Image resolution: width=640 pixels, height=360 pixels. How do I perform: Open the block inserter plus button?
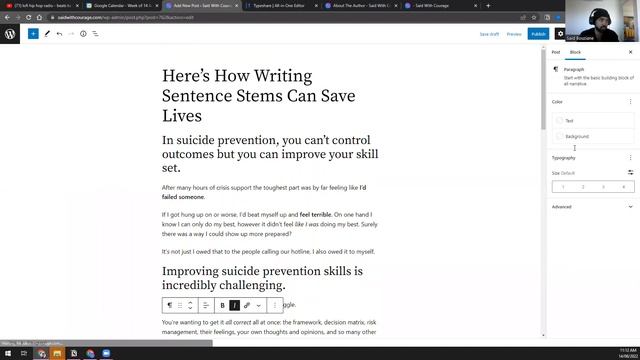click(x=33, y=34)
